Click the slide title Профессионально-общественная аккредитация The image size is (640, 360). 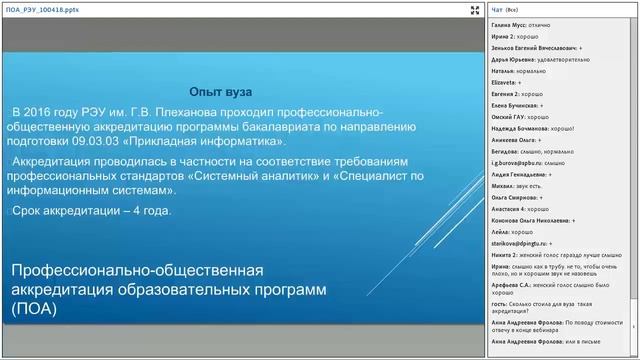(x=169, y=289)
